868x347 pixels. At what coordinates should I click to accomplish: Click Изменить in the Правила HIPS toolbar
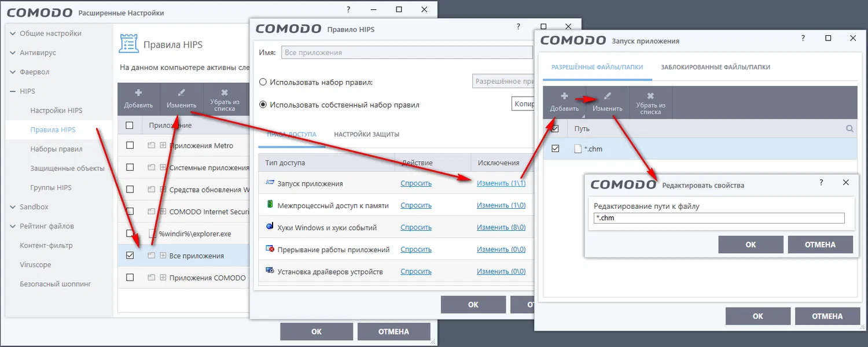[181, 99]
